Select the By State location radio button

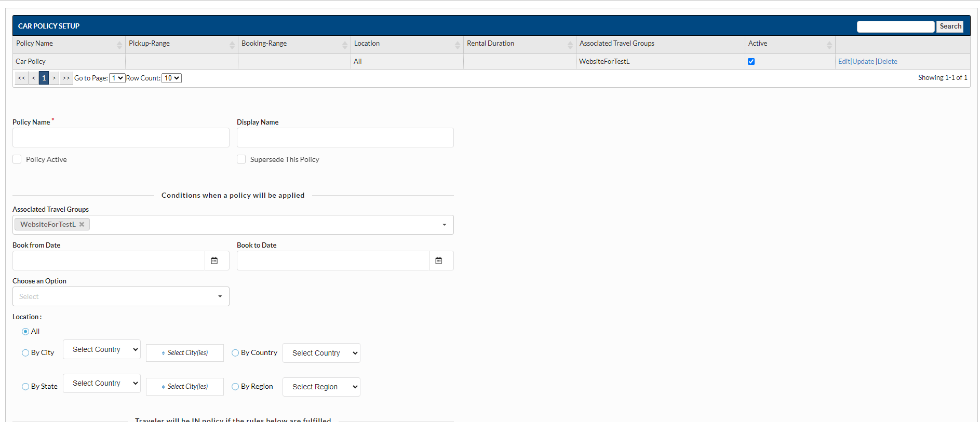click(25, 386)
